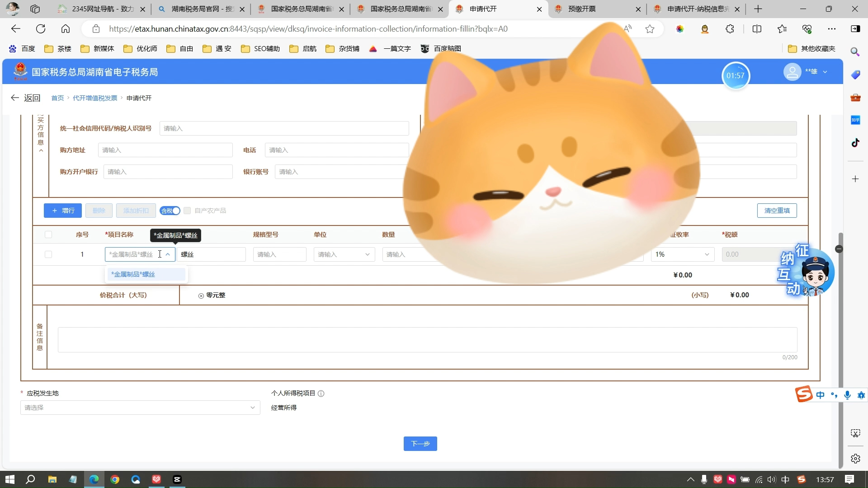868x488 pixels.
Task: Click the 电话 phone input field
Action: (337, 150)
